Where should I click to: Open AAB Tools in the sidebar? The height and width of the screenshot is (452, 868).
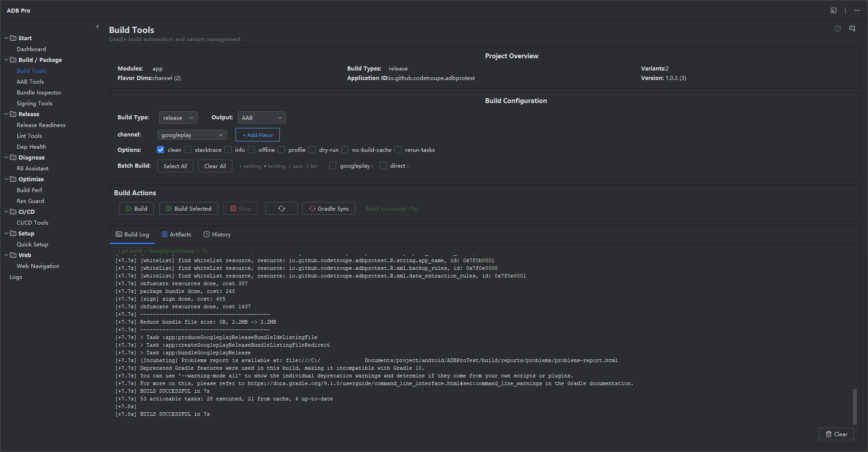coord(30,81)
